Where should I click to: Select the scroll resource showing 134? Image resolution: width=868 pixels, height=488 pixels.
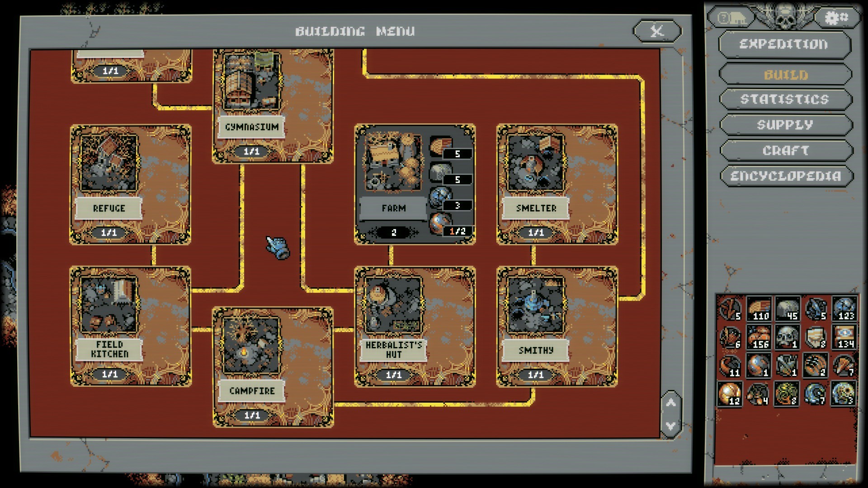pyautogui.click(x=844, y=337)
